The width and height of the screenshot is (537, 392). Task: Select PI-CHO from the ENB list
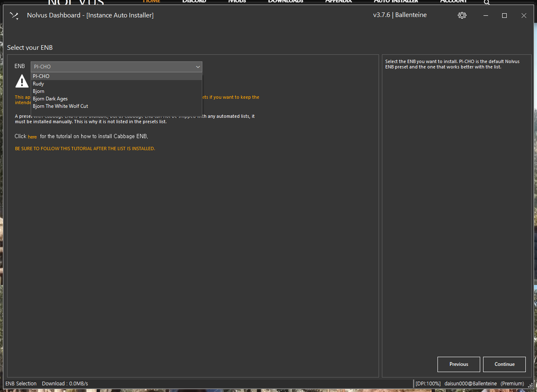[117, 76]
